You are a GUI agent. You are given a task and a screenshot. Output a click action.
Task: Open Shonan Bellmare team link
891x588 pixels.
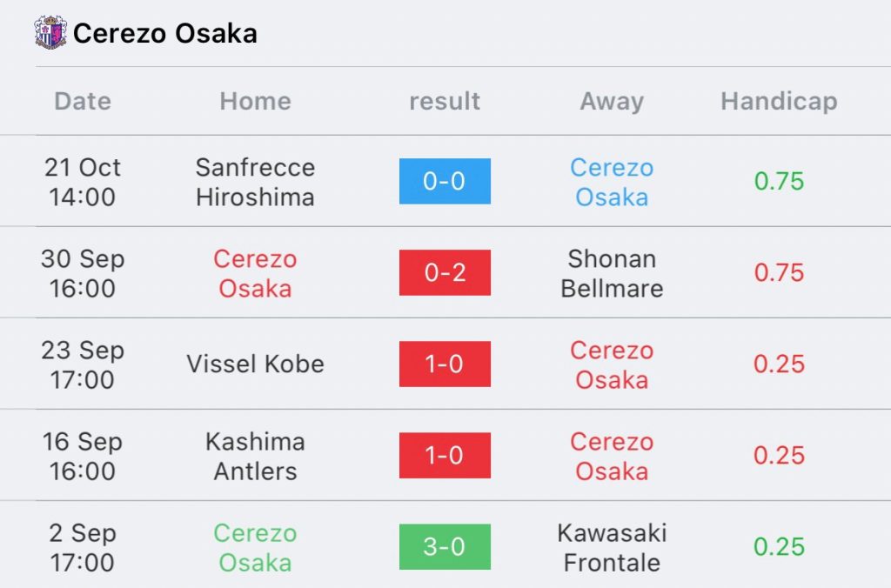pyautogui.click(x=612, y=274)
